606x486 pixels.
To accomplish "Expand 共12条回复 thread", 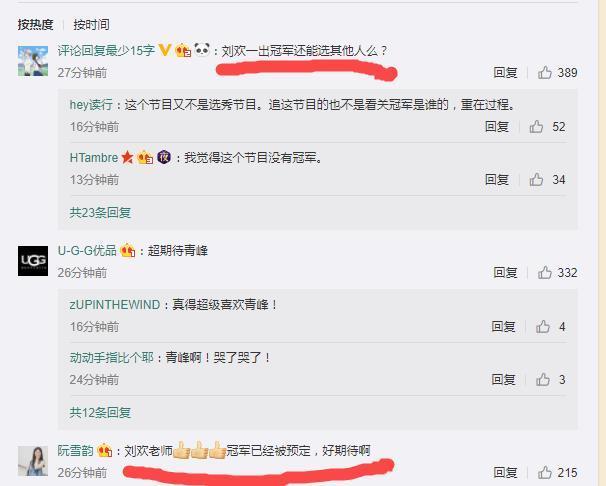I will pos(100,413).
